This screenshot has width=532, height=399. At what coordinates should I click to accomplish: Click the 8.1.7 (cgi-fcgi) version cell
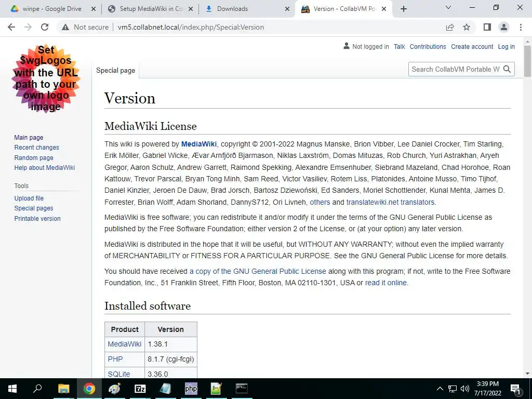[170, 359]
